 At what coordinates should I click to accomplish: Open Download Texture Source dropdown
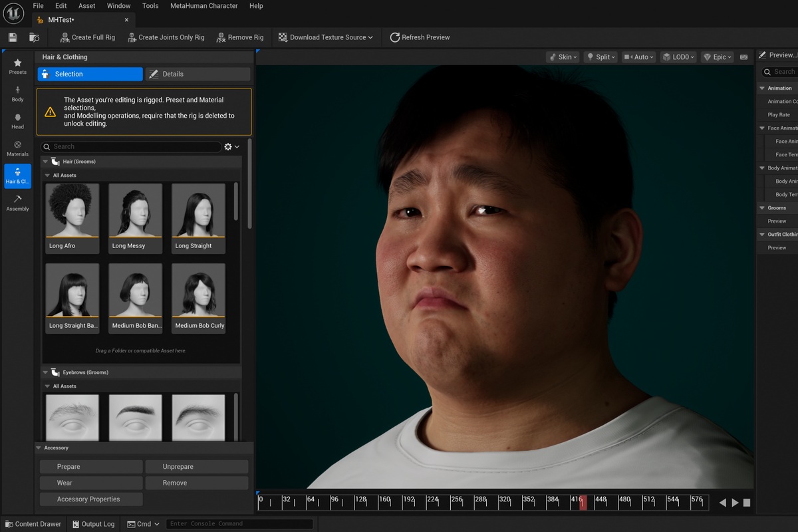tap(326, 37)
